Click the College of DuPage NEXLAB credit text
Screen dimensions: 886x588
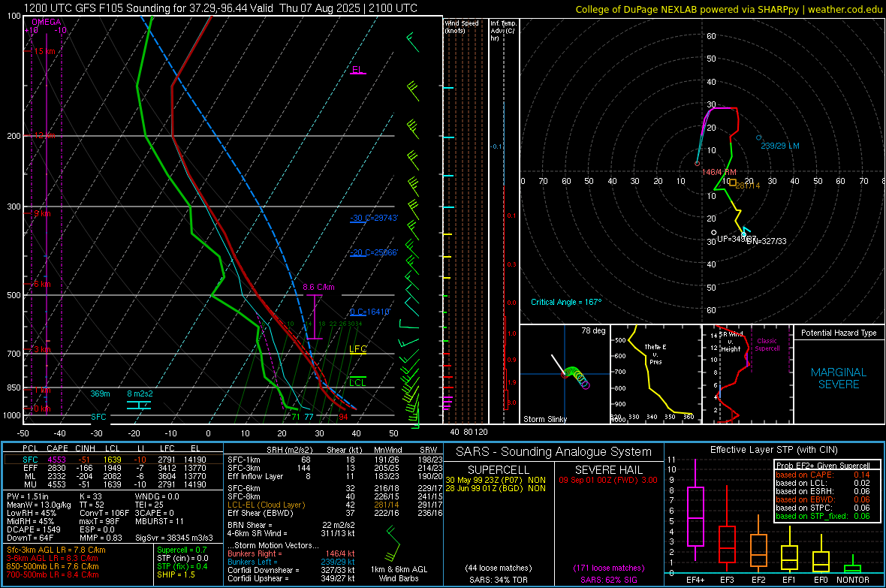[x=728, y=9]
